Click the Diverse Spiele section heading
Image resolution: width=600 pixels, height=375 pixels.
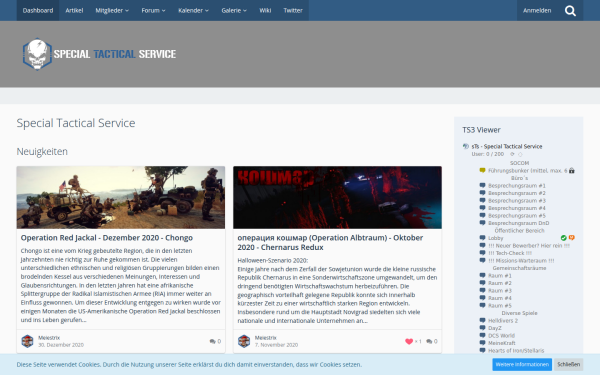(x=519, y=313)
